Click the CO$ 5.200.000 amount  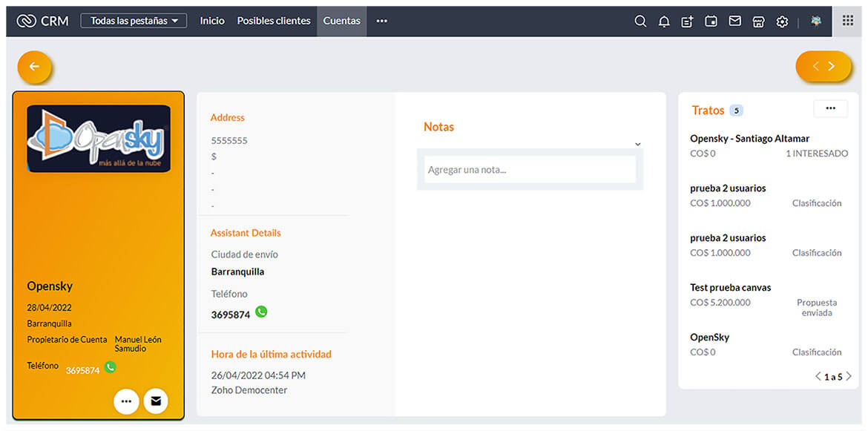tap(721, 303)
